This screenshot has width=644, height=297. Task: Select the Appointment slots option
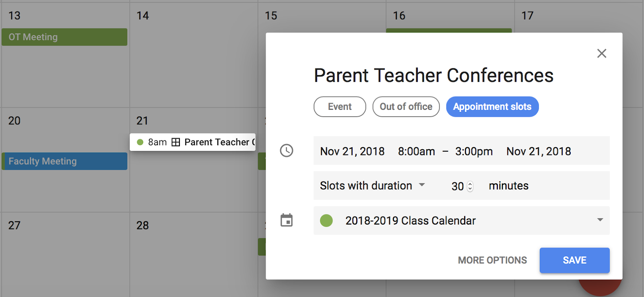[x=492, y=107]
